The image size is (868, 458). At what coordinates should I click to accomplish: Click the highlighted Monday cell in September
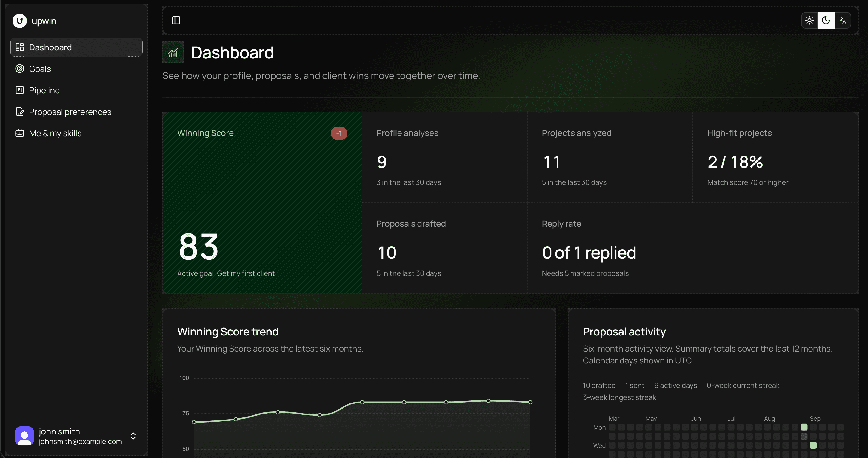(x=804, y=427)
